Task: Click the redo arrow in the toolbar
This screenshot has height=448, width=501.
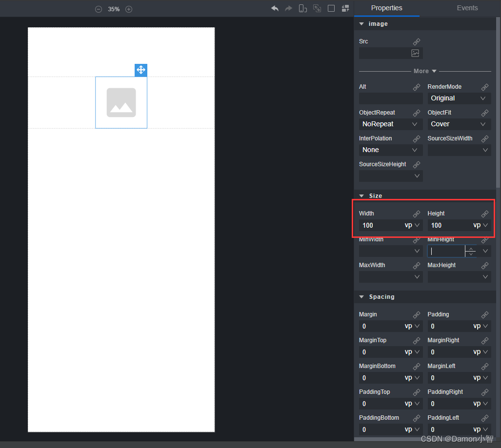Action: [289, 8]
